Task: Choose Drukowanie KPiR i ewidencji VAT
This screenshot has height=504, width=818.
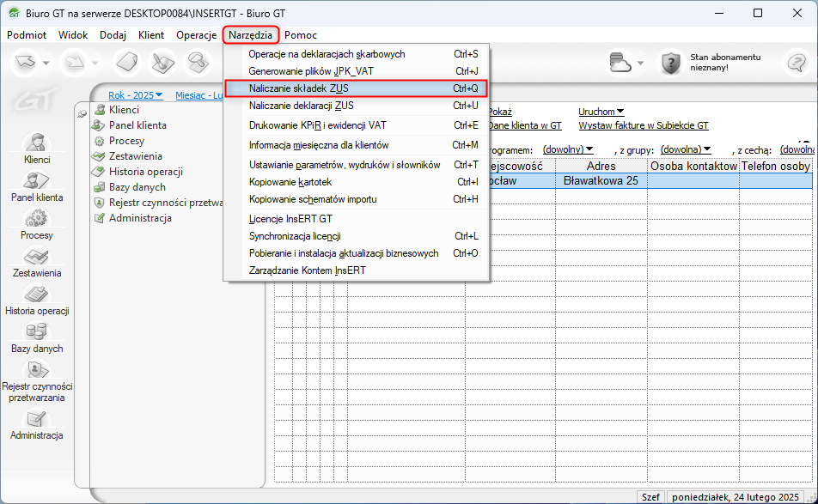Action: pos(356,125)
